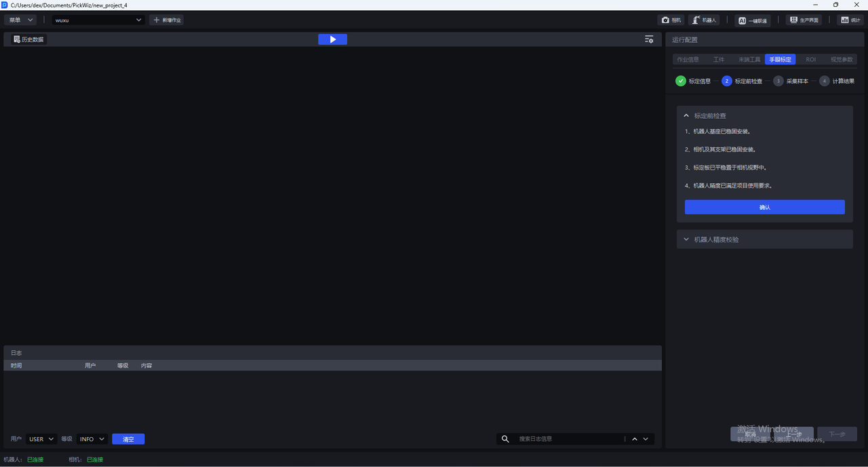
Task: Expand the 机器人精度校验 section
Action: [x=764, y=240]
